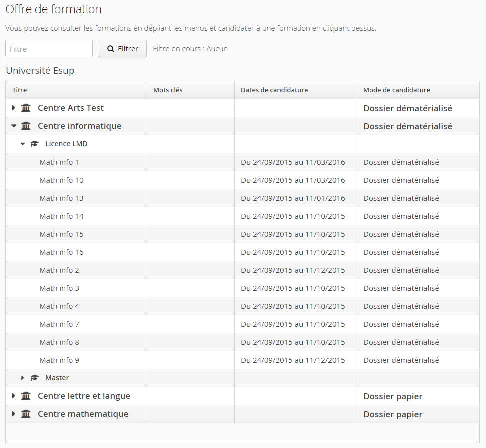Click the Titre column header
486x448 pixels.
(x=20, y=90)
